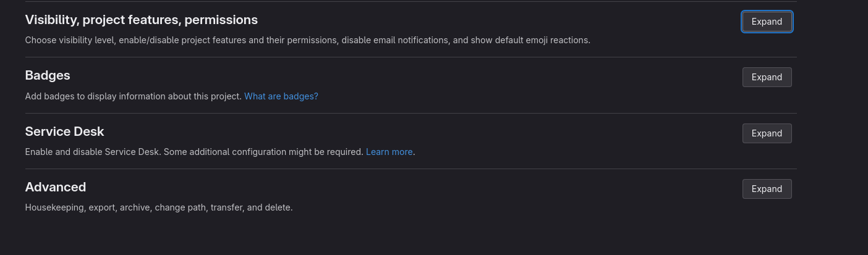Image resolution: width=868 pixels, height=255 pixels.
Task: Expand the Advanced section
Action: [767, 189]
